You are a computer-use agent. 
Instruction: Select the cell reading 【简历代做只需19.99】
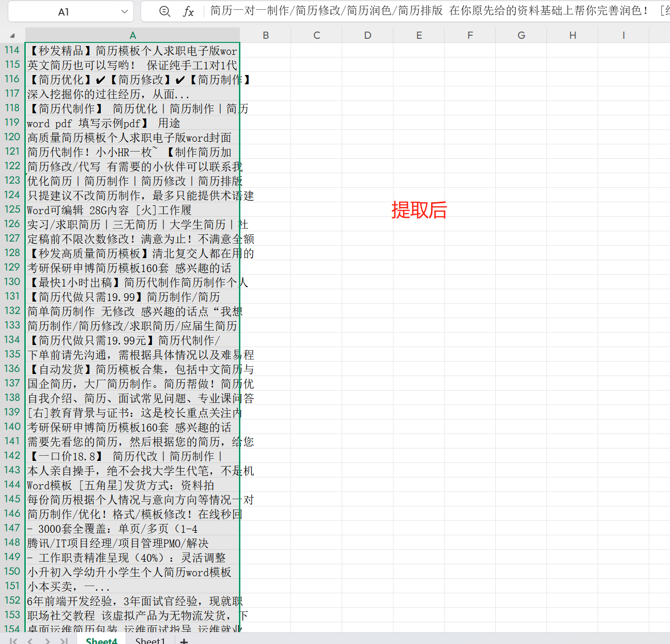(132, 296)
